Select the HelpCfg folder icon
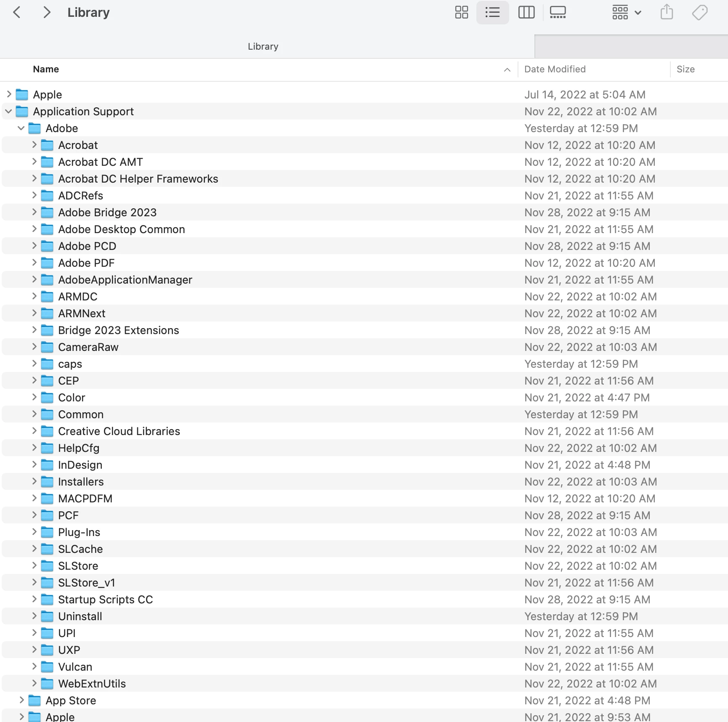Screen dimensions: 728x722 (47, 448)
